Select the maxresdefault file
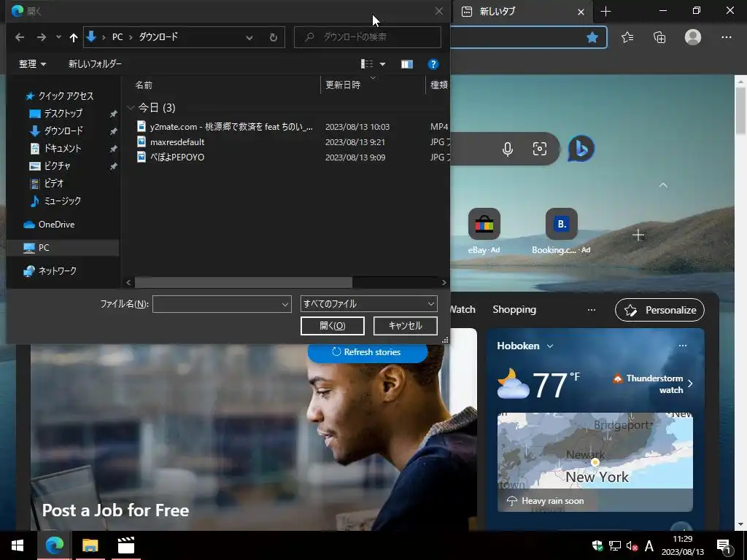The image size is (747, 560). click(x=177, y=142)
